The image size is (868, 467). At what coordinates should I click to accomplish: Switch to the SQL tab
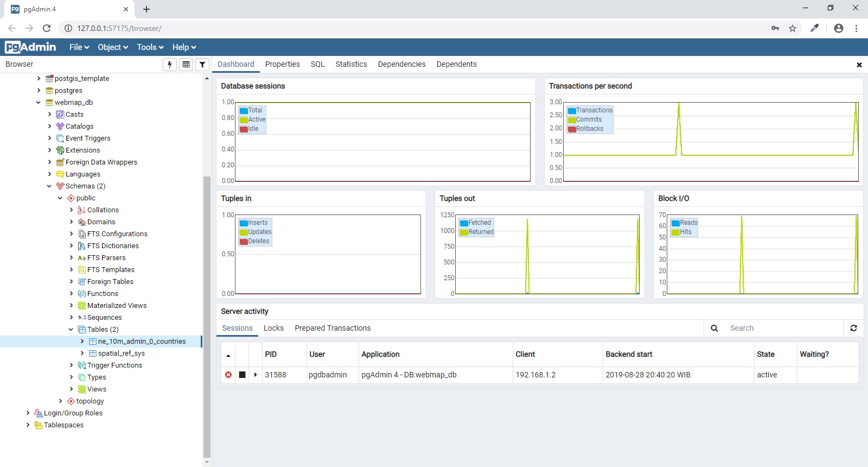tap(318, 64)
